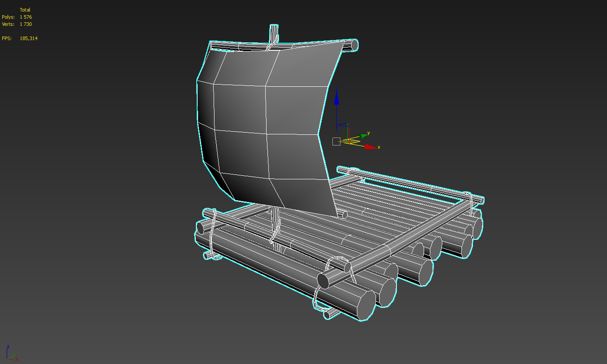This screenshot has width=607, height=364.
Task: Click the Verts count reading 1 730
Action: [25, 24]
